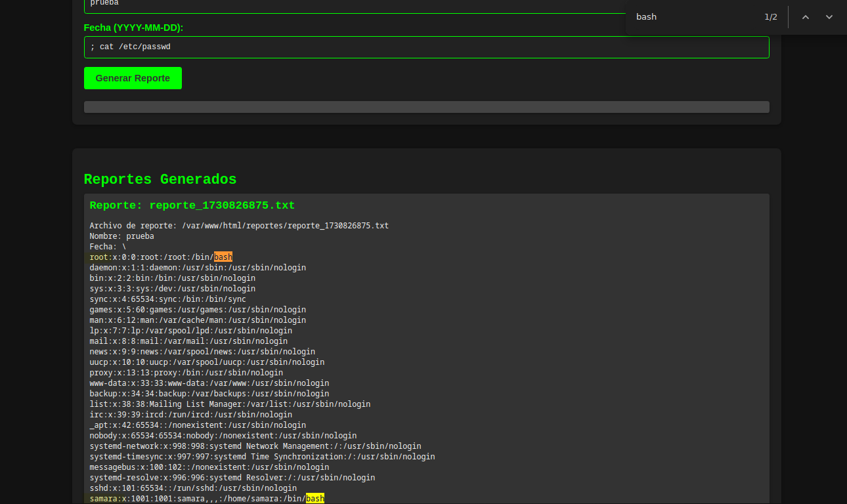Focus the Fecha date input field
This screenshot has width=847, height=504.
click(426, 47)
